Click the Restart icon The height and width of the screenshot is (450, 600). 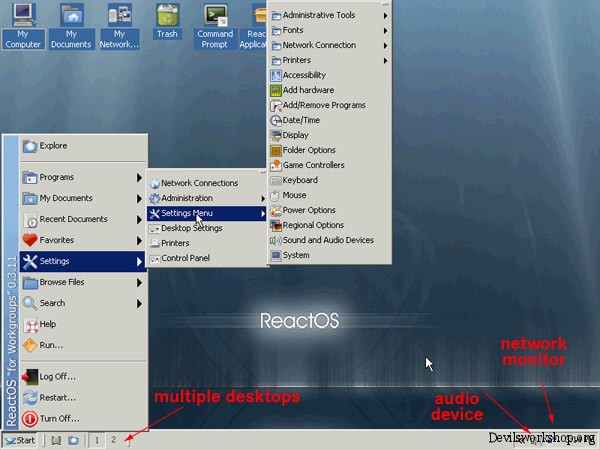[30, 398]
